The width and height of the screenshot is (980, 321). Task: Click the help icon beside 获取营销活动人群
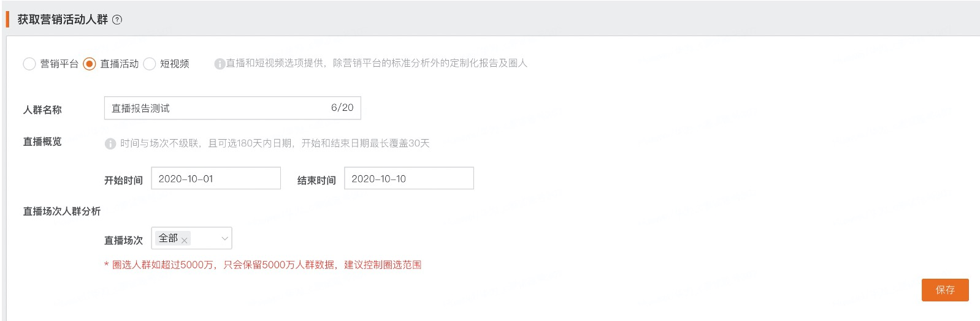coord(117,20)
